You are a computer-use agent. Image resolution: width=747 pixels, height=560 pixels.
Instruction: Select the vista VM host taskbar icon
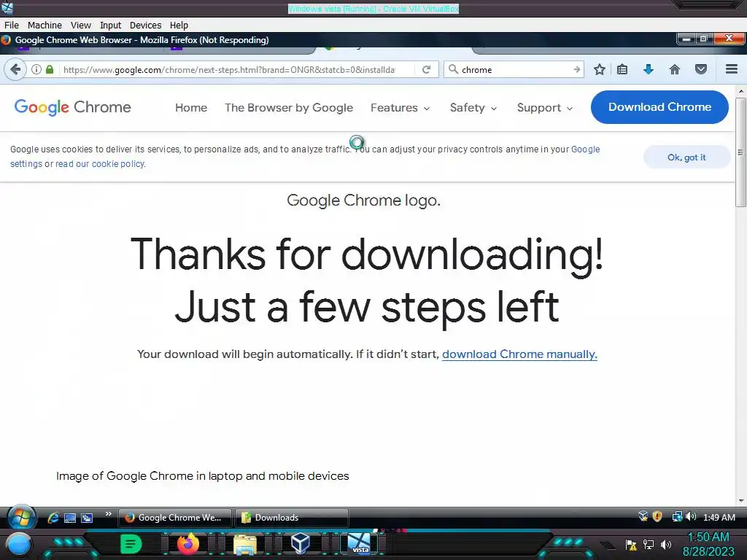pos(359,544)
